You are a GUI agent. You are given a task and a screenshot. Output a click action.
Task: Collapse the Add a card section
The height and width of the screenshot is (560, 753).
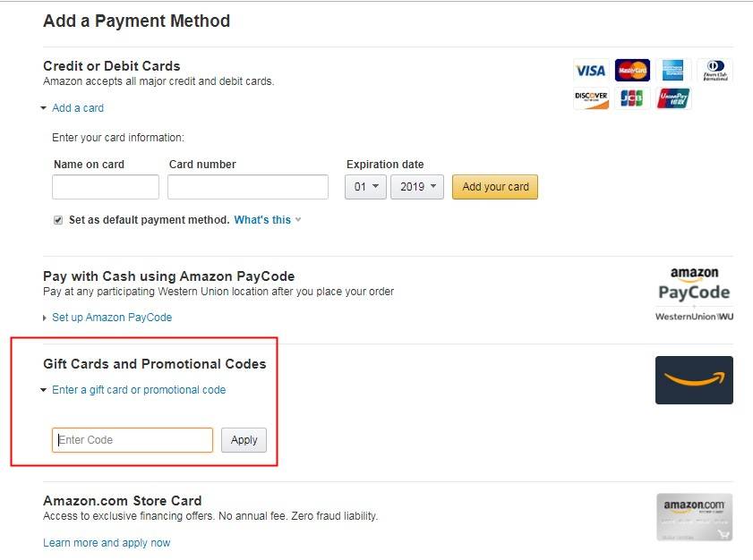point(77,108)
